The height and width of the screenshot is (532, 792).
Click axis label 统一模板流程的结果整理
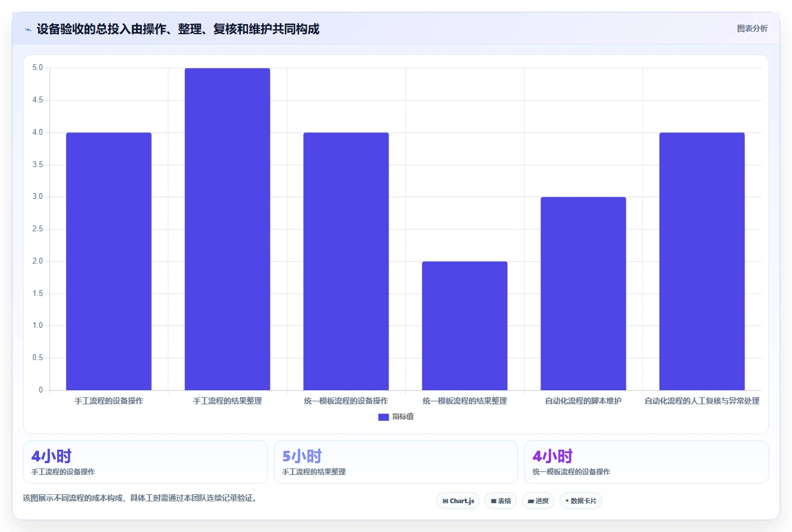pos(465,401)
